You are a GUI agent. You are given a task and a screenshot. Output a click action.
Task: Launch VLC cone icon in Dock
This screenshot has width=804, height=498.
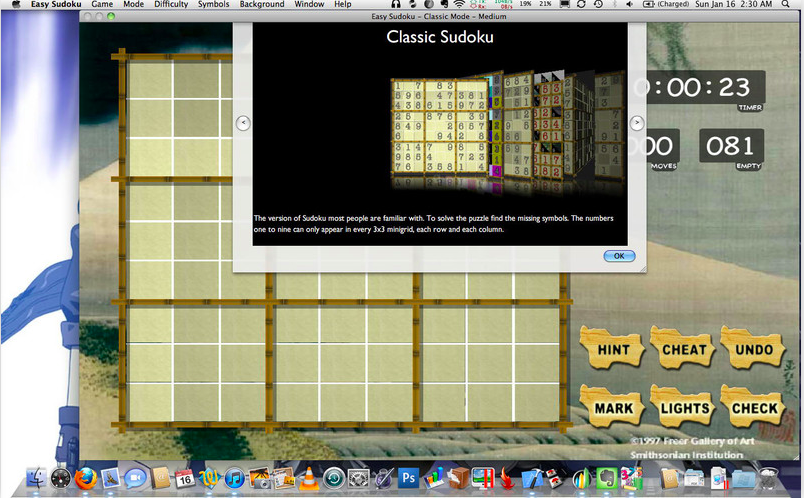click(309, 478)
